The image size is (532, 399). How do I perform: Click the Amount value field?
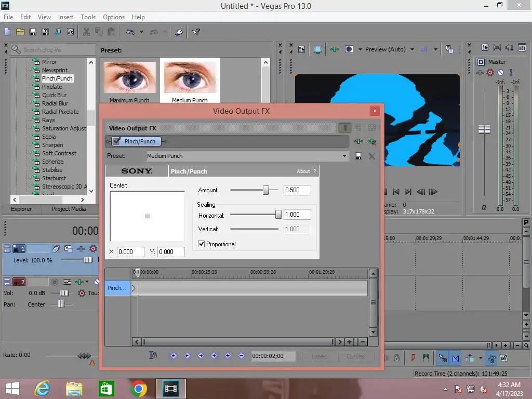[x=297, y=190]
